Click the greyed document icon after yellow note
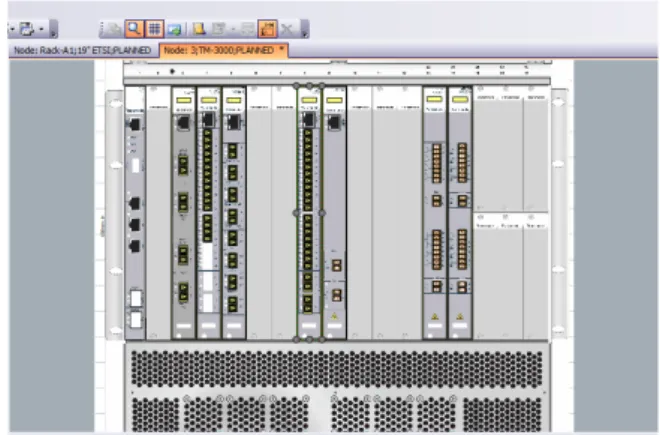The image size is (660, 435). click(219, 29)
